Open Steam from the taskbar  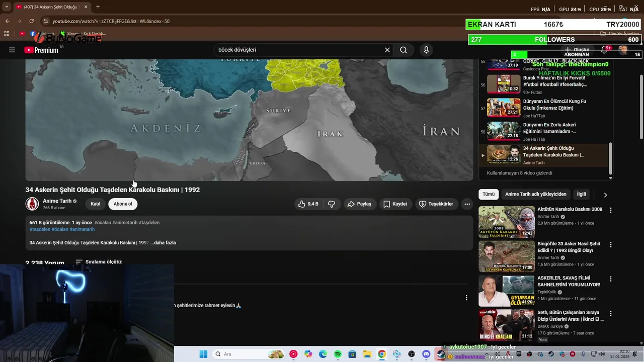441,354
